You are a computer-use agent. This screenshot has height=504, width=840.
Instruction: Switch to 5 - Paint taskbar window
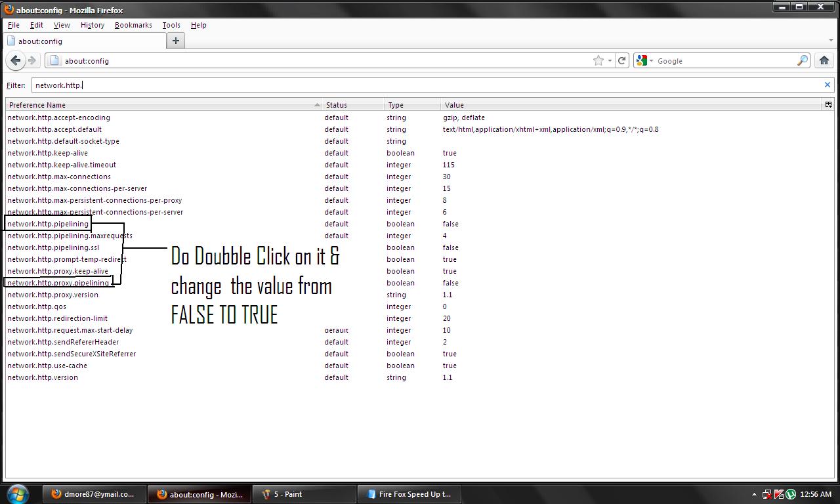click(x=304, y=494)
